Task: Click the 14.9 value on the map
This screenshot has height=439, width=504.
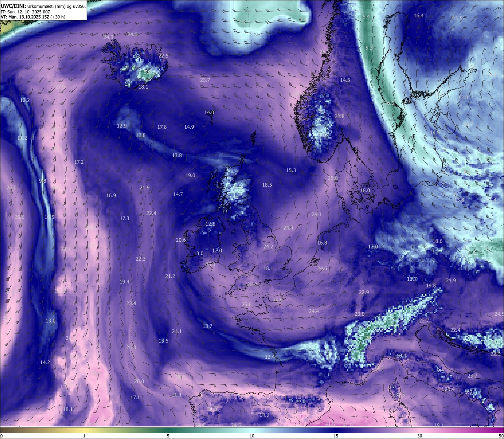Action: (189, 127)
